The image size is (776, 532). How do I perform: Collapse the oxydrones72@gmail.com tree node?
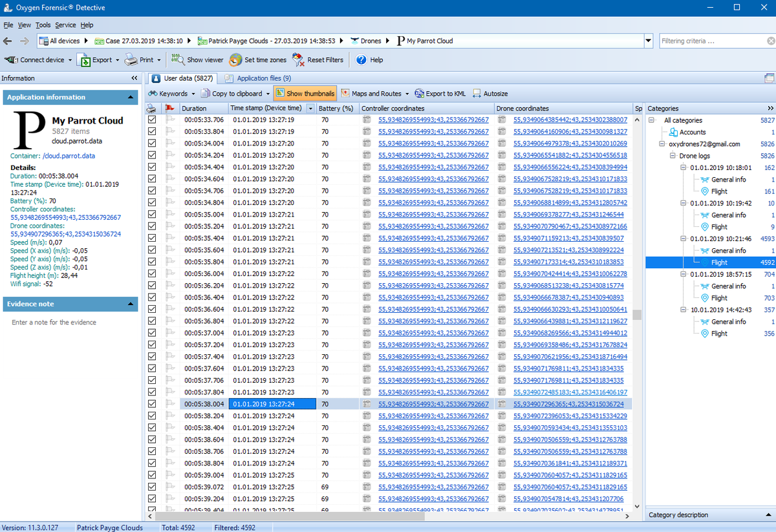(x=662, y=144)
